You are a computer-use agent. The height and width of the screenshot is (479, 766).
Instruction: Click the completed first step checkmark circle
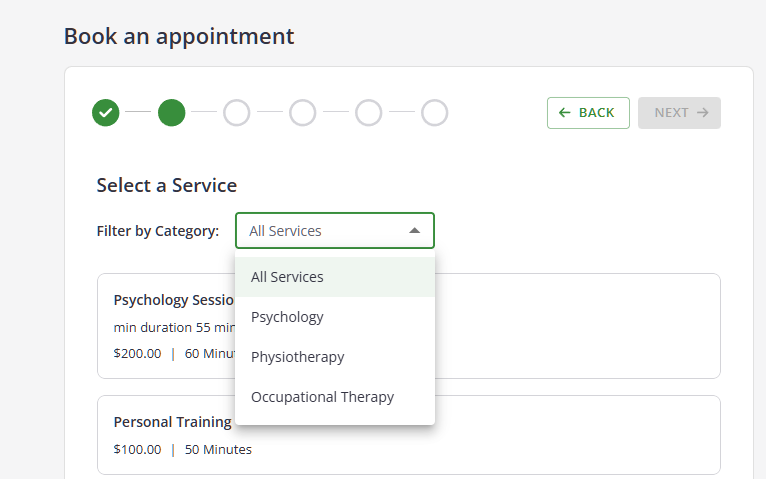click(106, 113)
